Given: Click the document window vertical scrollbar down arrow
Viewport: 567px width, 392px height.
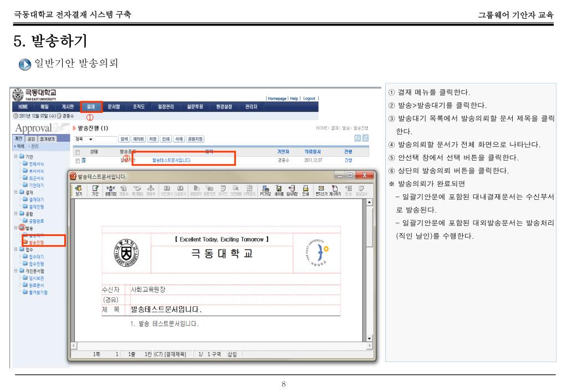Looking at the screenshot, I should 369,338.
